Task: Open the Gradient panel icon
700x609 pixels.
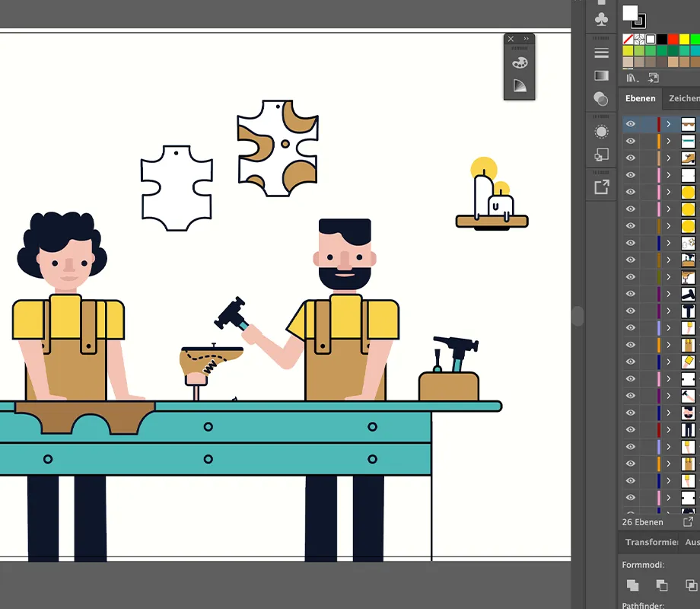Action: pos(600,75)
